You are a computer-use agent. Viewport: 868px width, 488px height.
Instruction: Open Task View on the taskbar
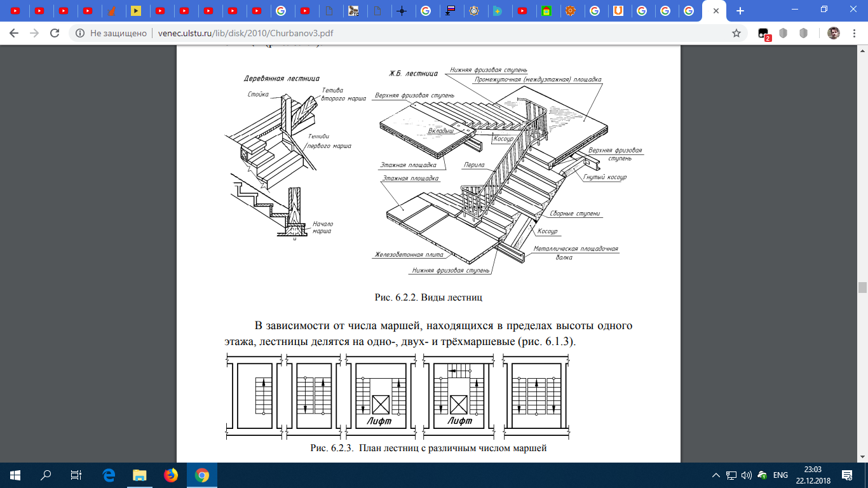pyautogui.click(x=76, y=475)
